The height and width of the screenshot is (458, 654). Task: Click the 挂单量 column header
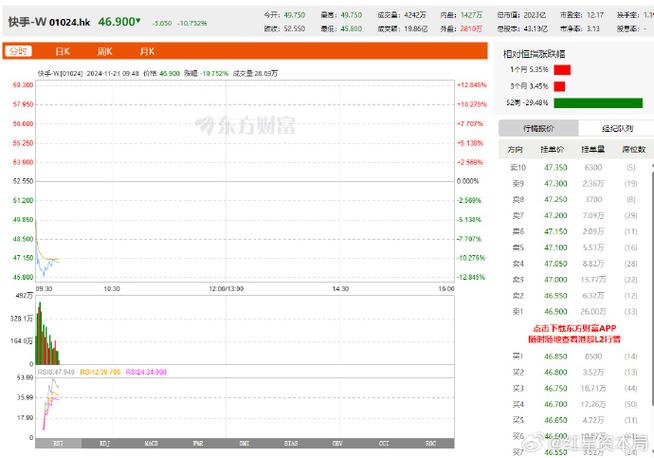point(593,149)
